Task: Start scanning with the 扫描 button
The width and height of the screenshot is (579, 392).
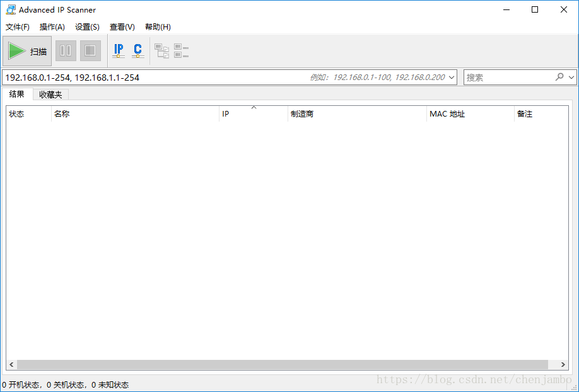Action: point(27,51)
